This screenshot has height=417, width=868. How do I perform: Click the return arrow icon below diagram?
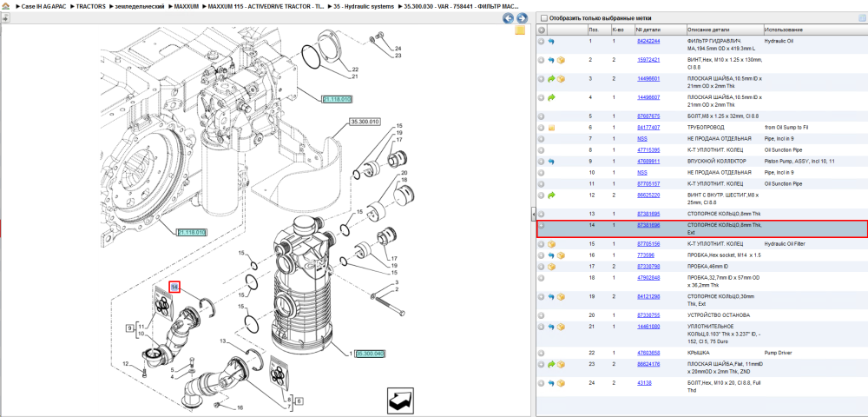coord(401,400)
